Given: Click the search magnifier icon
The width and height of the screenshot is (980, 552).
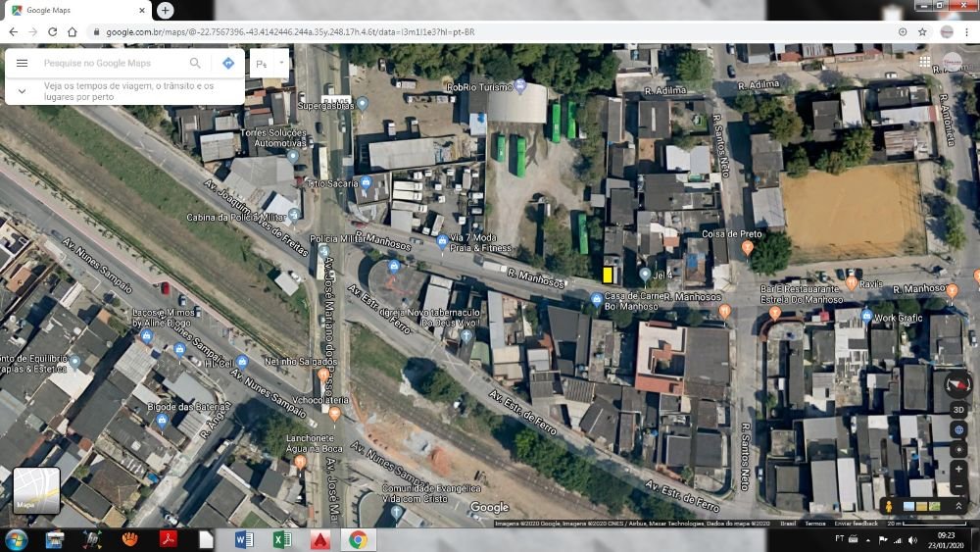Looking at the screenshot, I should click(195, 63).
